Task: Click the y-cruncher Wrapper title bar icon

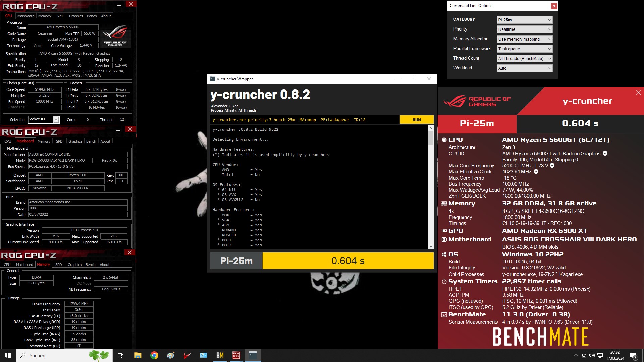Action: tap(212, 79)
